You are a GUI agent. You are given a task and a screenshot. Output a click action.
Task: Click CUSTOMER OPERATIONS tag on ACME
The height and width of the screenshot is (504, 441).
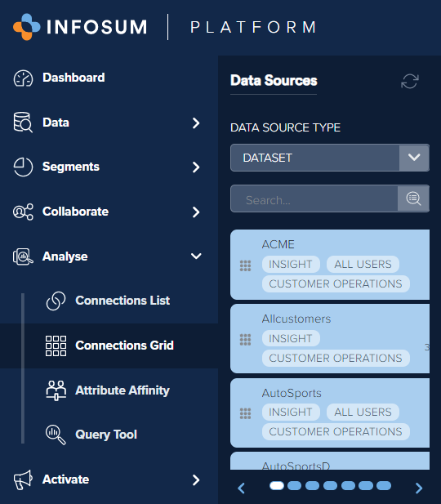tap(336, 283)
